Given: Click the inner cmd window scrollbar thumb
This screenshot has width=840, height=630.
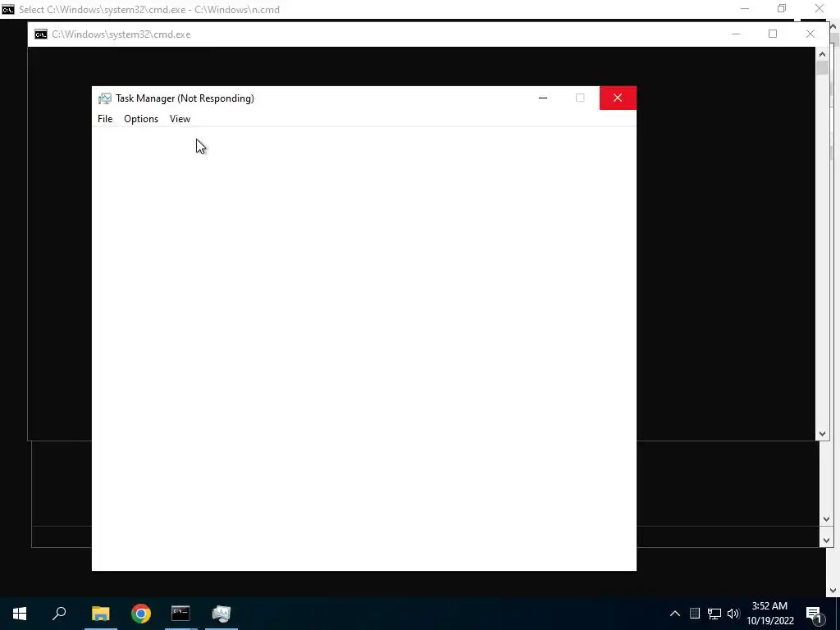Looking at the screenshot, I should [822, 68].
